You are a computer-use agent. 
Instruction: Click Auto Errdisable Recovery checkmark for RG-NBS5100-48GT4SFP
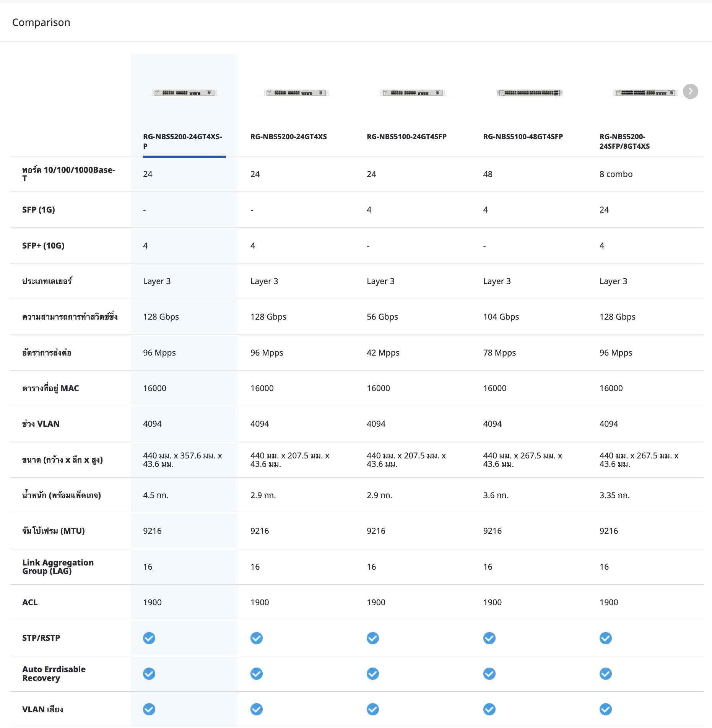coord(489,673)
